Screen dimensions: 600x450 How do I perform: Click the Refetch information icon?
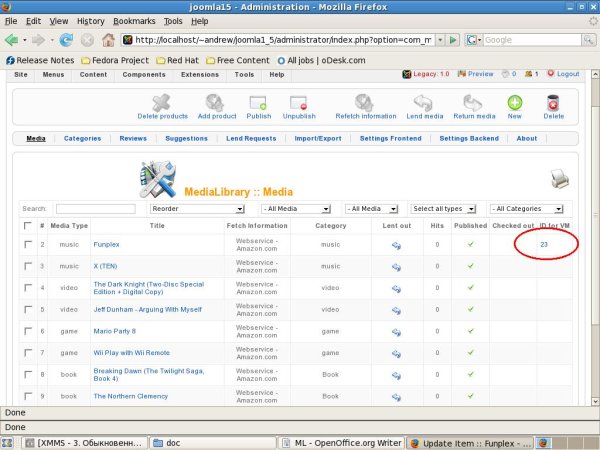(364, 103)
